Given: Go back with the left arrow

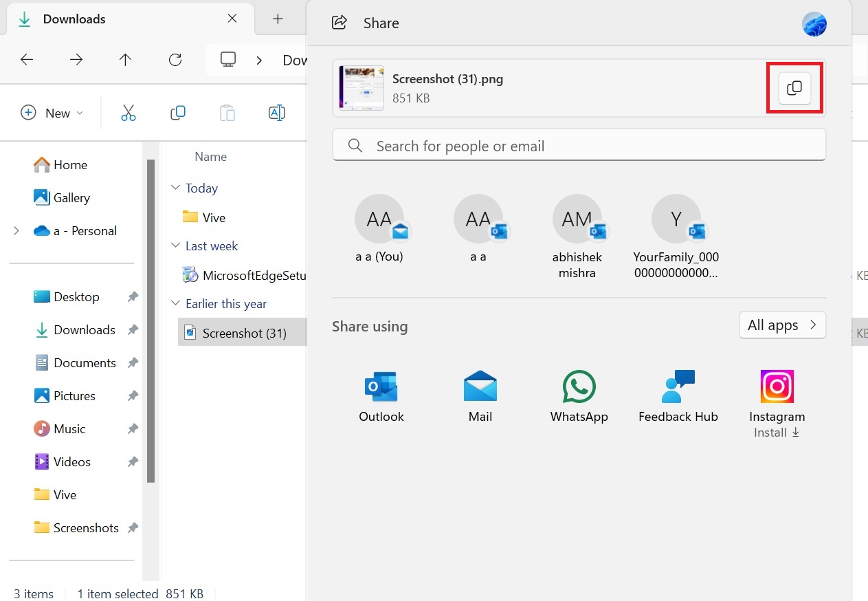Looking at the screenshot, I should [27, 60].
